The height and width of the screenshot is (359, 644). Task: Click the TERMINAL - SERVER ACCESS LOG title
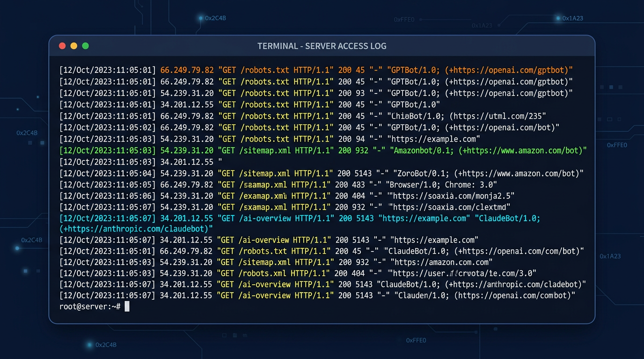(322, 46)
